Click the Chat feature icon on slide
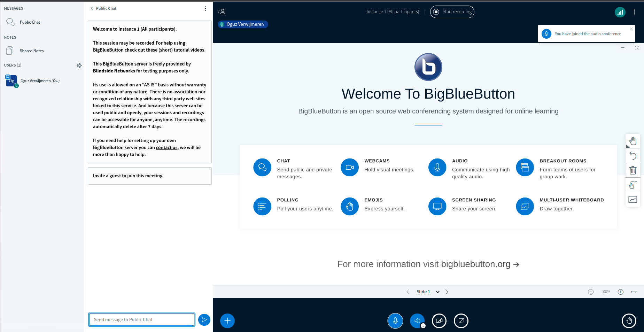The width and height of the screenshot is (644, 332). pos(262,168)
